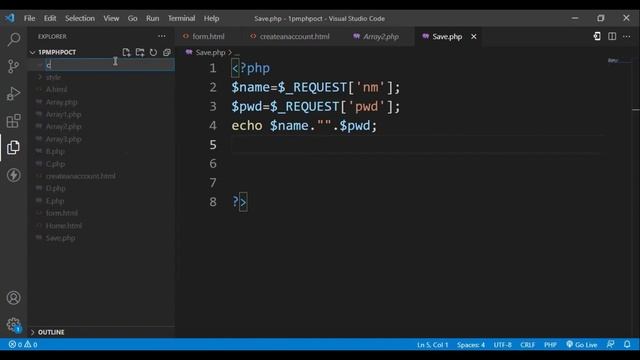Click the Save.php breadcrumb
The height and width of the screenshot is (360, 640).
tap(210, 53)
